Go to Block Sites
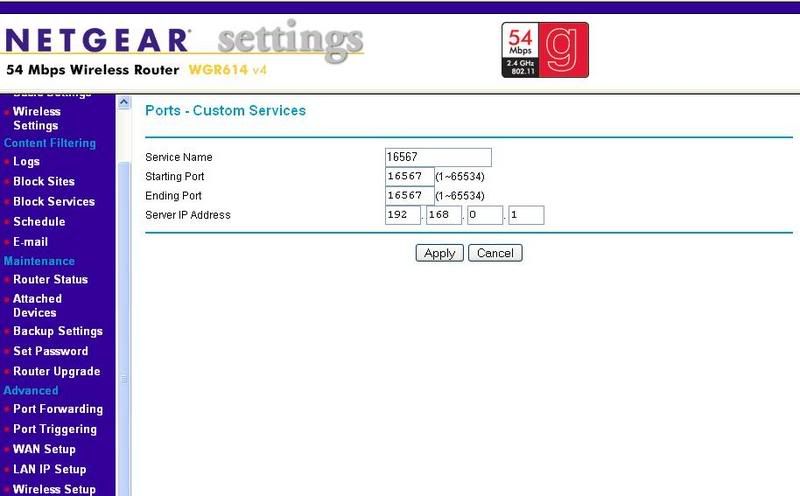The height and width of the screenshot is (496, 800). click(44, 182)
